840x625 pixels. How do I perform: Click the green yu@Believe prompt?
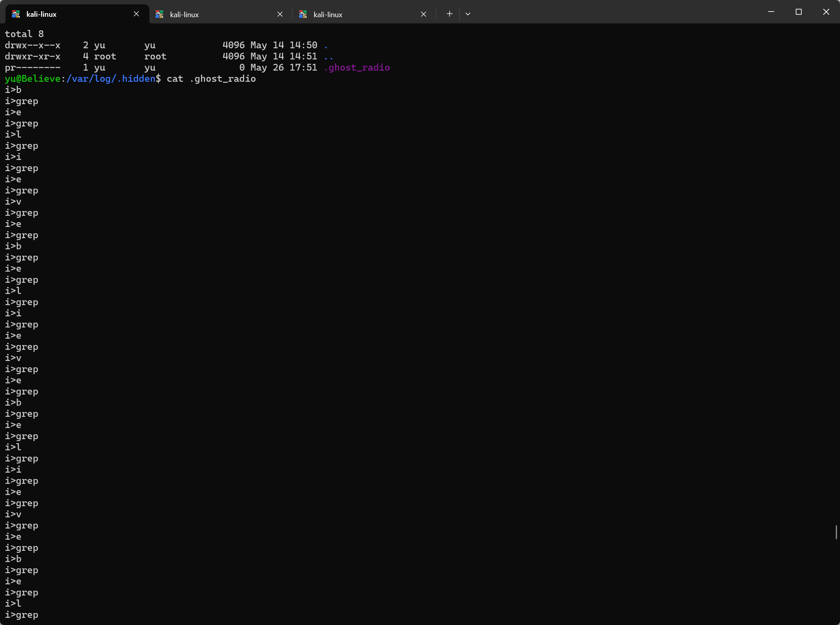pos(33,79)
